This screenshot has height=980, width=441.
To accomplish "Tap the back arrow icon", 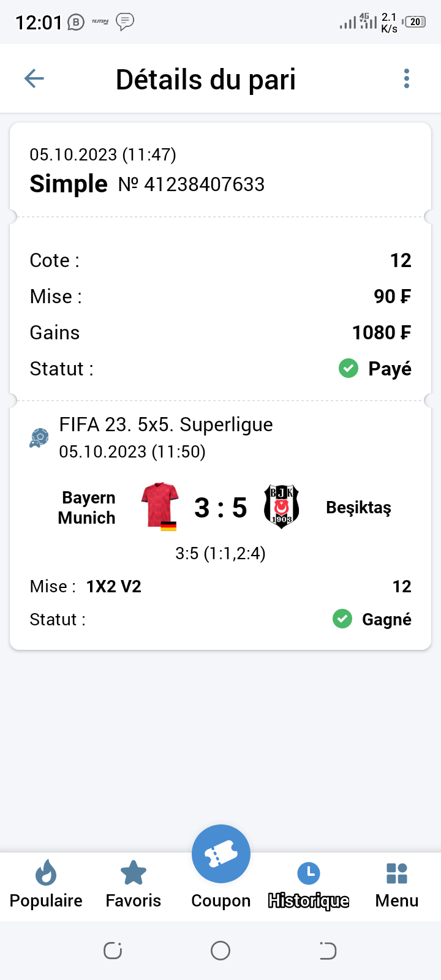I will 34,78.
